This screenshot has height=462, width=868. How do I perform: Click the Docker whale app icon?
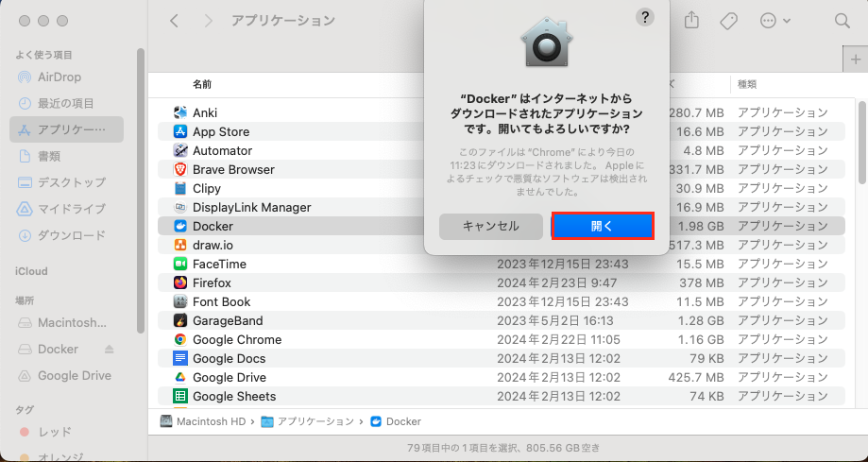pyautogui.click(x=180, y=226)
